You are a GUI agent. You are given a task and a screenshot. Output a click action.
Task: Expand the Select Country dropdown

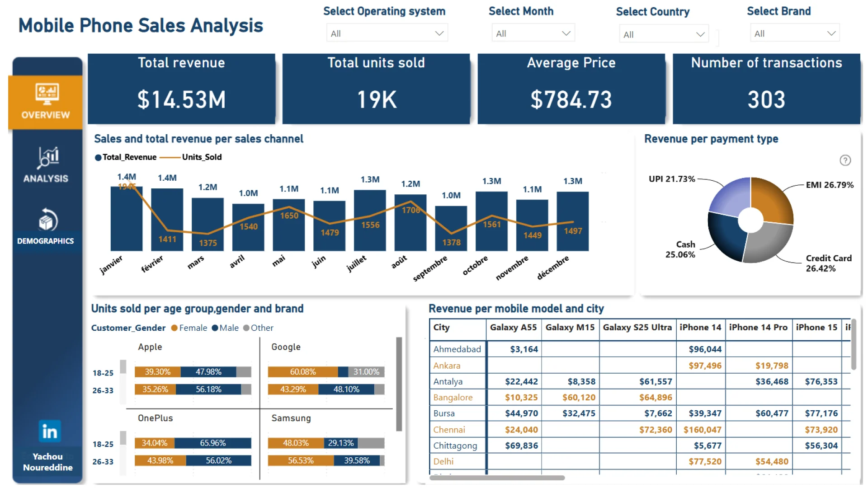(663, 34)
